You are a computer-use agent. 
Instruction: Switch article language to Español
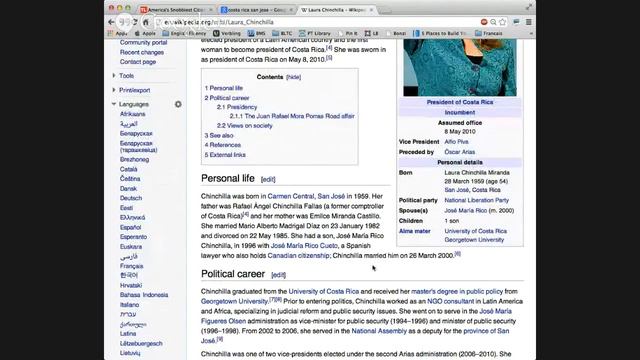coord(131,227)
